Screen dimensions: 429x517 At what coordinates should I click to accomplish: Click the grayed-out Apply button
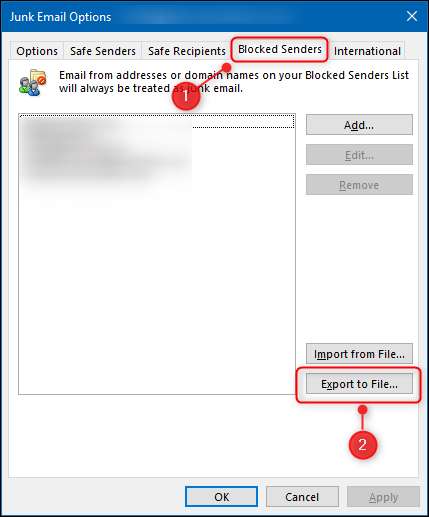(x=383, y=497)
